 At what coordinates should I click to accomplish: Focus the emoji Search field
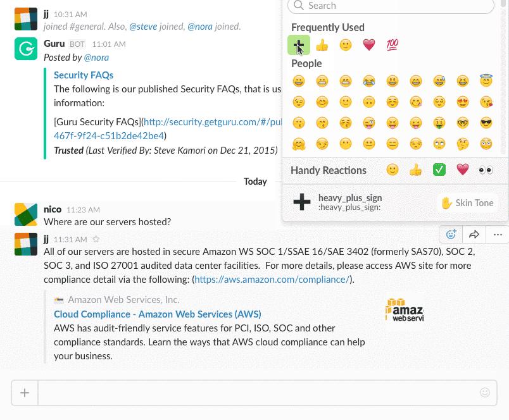[391, 6]
